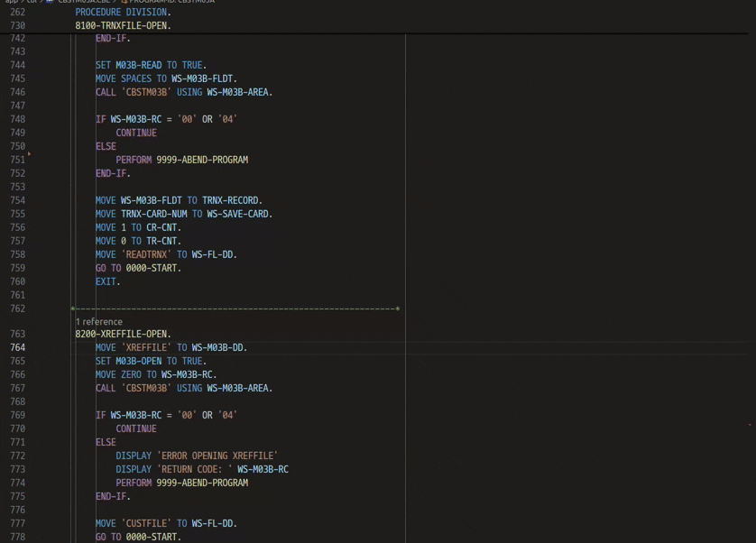Click the EXIT statement on line 760
The width and height of the screenshot is (756, 543).
[108, 281]
